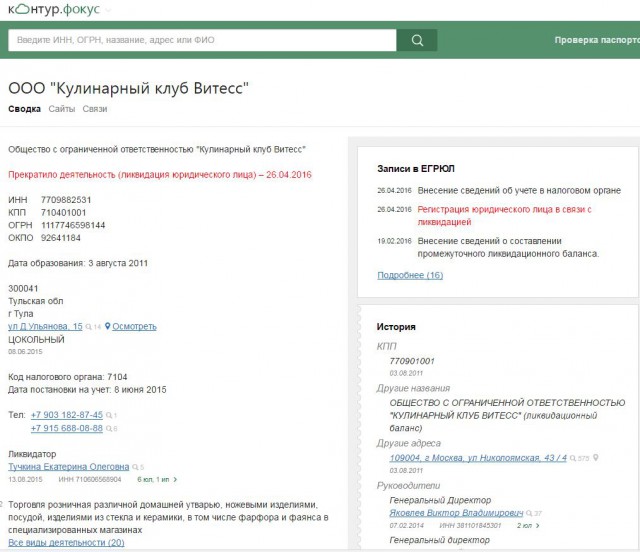Viewport: 640px width, 552px height.
Task: Switch to the Связи tab
Action: [x=95, y=109]
